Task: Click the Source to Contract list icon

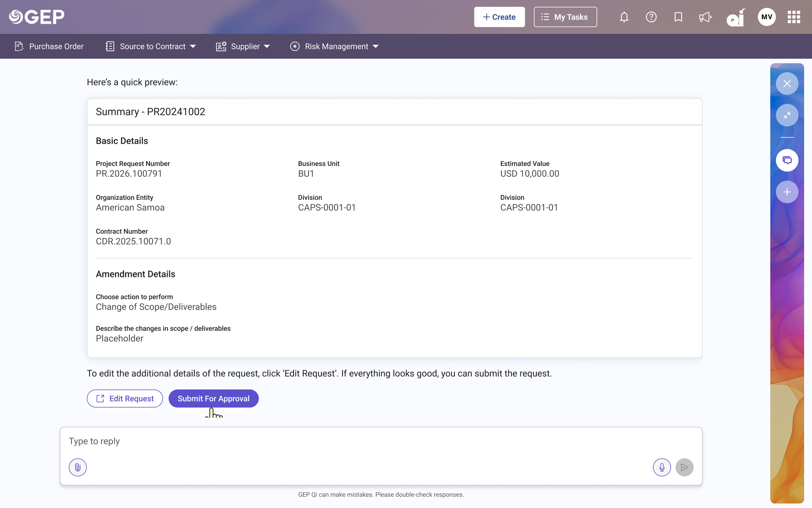Action: [110, 46]
